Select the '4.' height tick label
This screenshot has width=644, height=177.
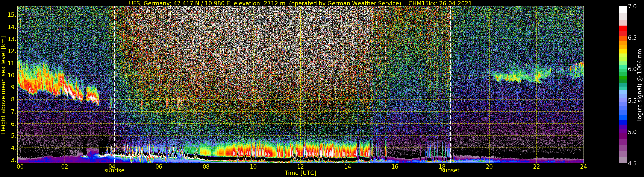[x=13, y=148]
